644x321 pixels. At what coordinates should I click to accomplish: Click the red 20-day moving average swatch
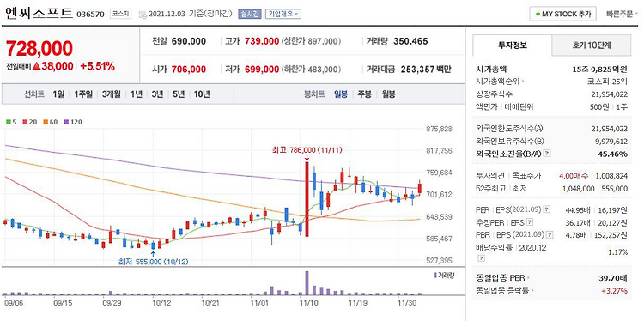[x=24, y=122]
